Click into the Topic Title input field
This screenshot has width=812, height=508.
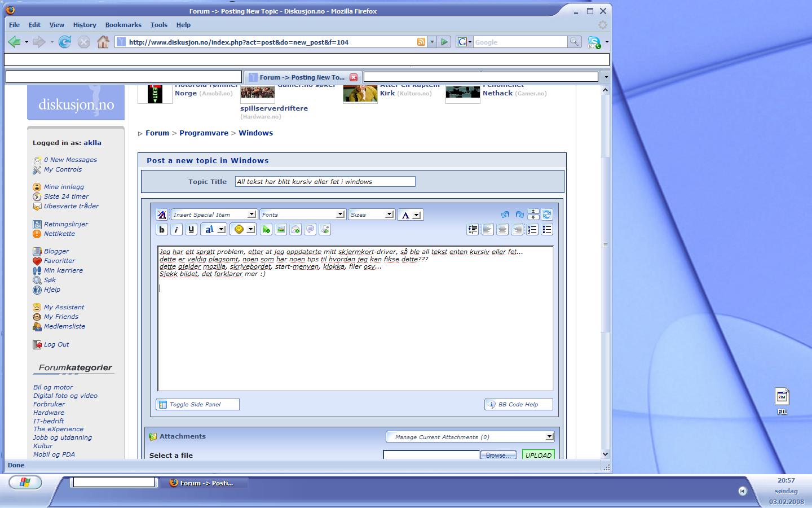325,182
